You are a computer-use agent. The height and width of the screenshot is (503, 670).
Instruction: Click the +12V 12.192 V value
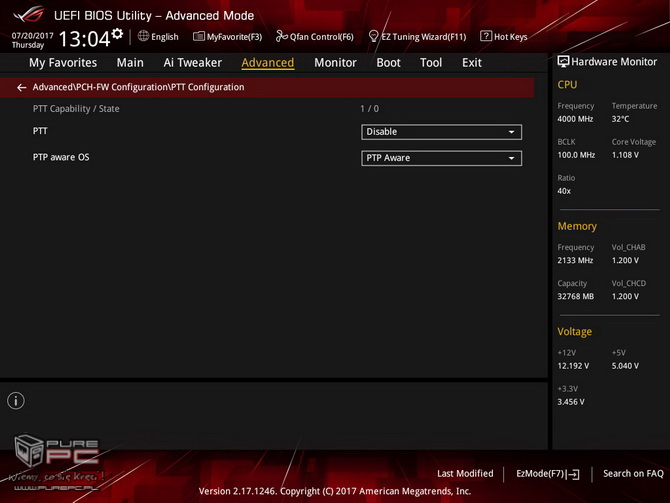pos(573,366)
